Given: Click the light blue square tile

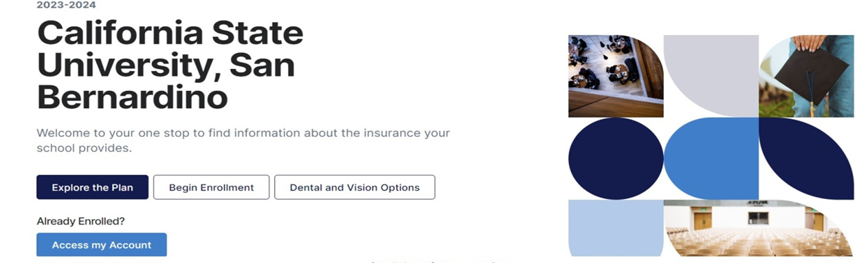Looking at the screenshot, I should point(616,228).
